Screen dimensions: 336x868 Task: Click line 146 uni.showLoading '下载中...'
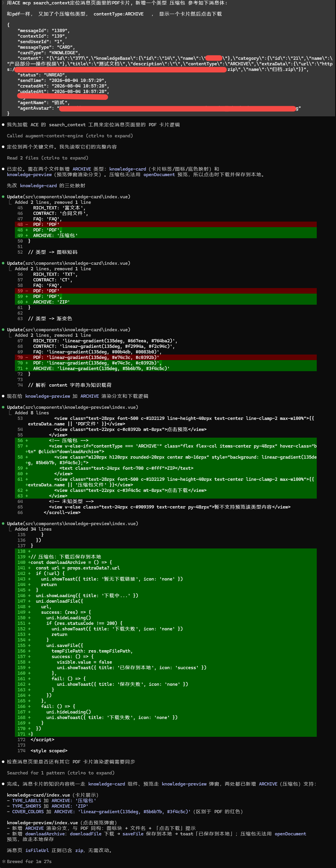[x=165, y=595]
